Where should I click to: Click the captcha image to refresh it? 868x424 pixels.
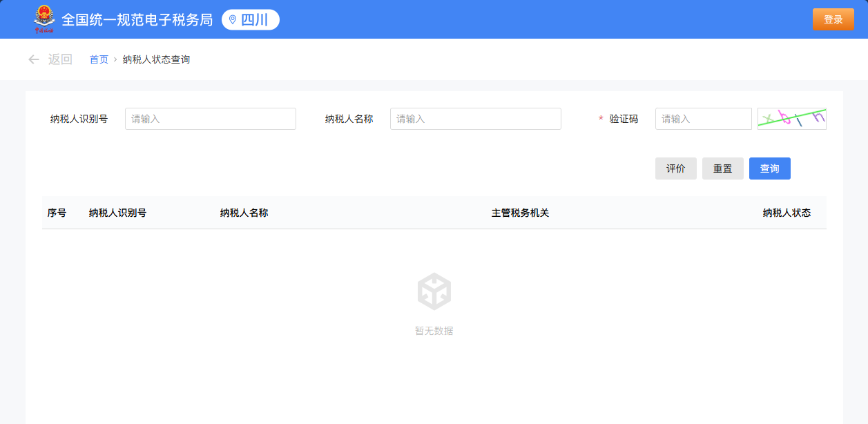click(791, 118)
